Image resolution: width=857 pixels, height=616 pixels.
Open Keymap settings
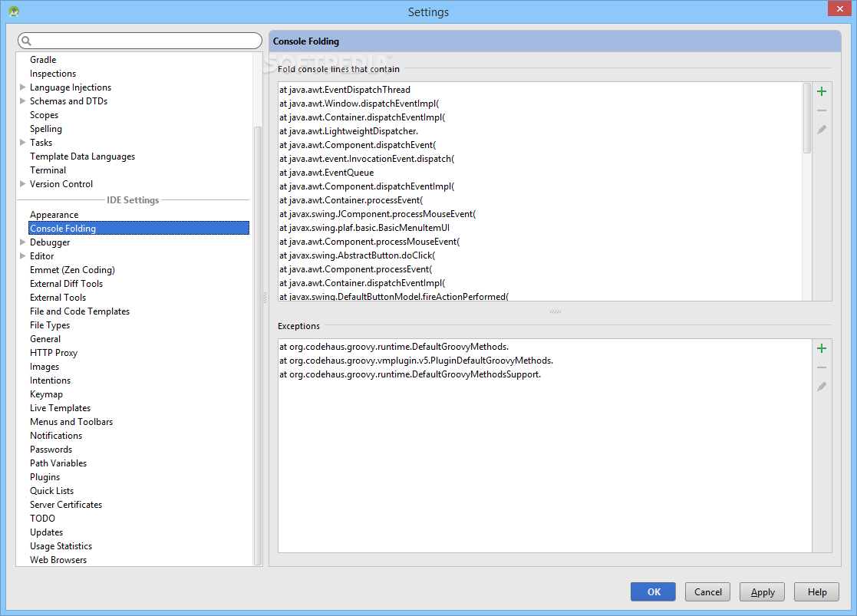click(47, 394)
